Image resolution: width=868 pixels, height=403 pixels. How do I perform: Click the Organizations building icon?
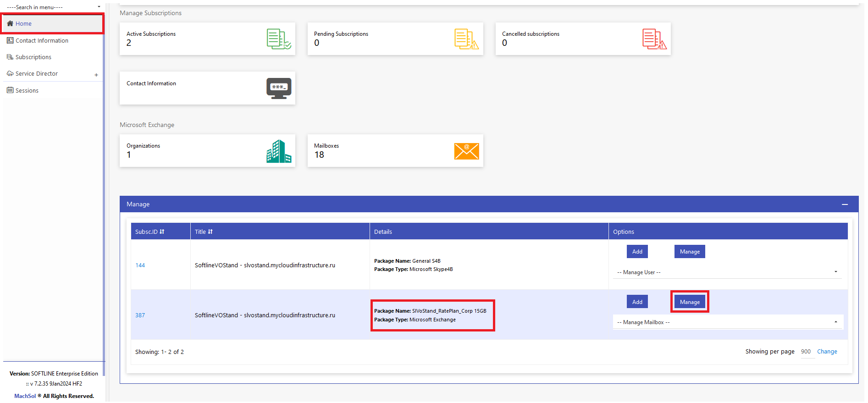(x=279, y=151)
